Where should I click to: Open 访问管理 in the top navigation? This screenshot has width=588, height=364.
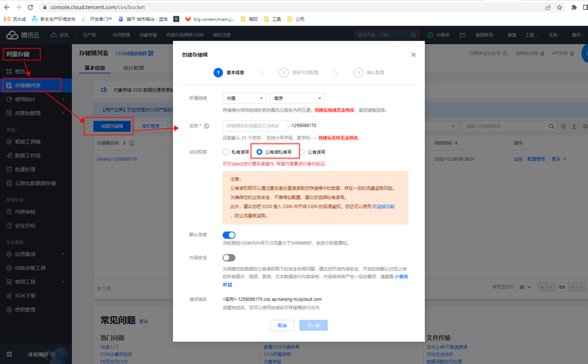[x=121, y=35]
